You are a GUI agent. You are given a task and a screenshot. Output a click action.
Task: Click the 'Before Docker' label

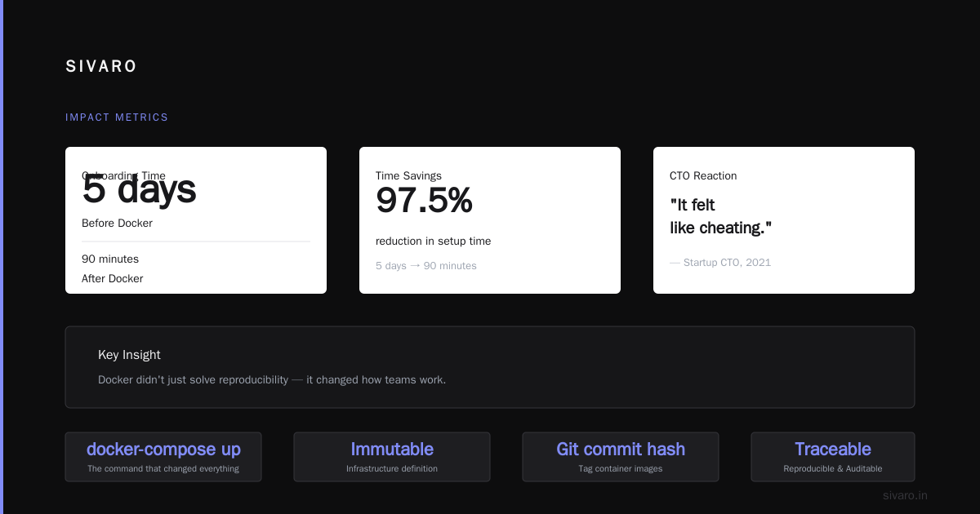[117, 223]
